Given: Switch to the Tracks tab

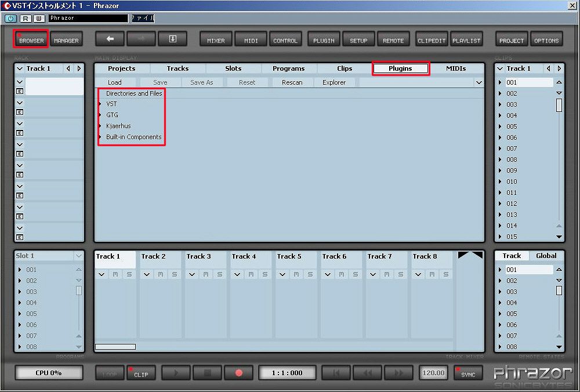Looking at the screenshot, I should 177,68.
